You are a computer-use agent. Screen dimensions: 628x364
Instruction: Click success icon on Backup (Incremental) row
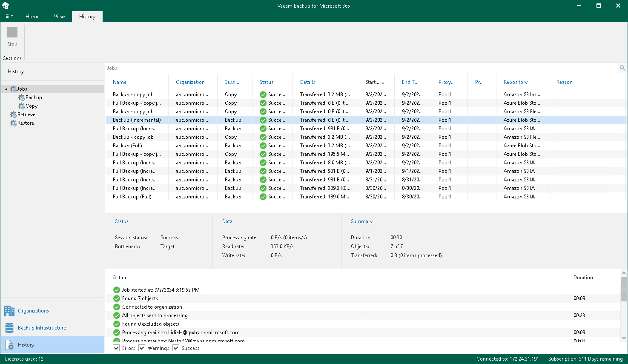tap(263, 120)
